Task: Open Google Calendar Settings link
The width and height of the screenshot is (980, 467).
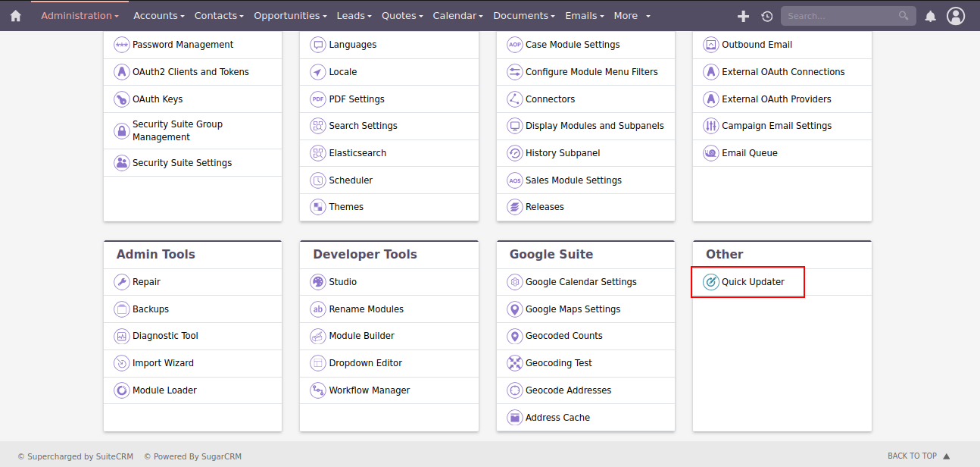Action: 581,282
